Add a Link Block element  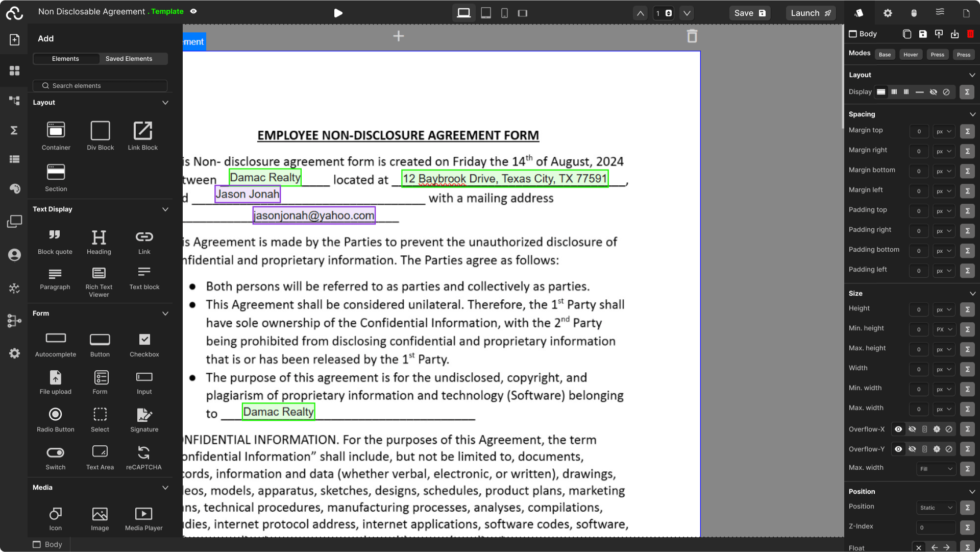[143, 131]
